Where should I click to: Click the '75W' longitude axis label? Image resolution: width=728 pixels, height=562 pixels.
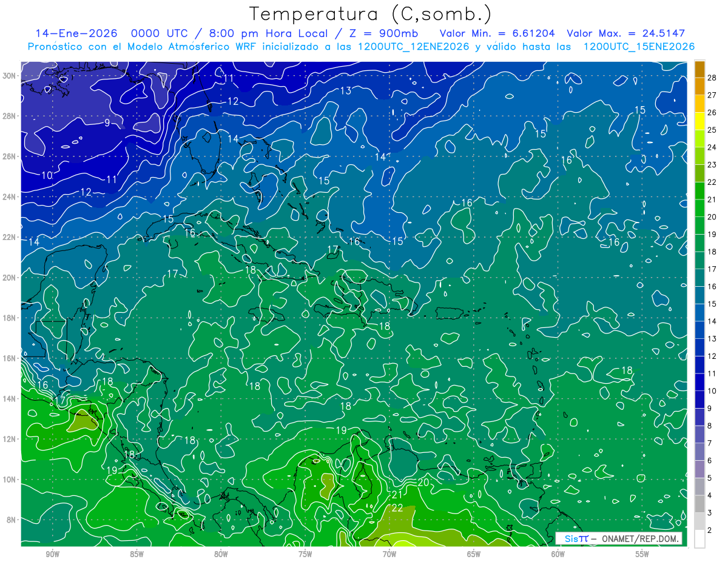click(305, 554)
